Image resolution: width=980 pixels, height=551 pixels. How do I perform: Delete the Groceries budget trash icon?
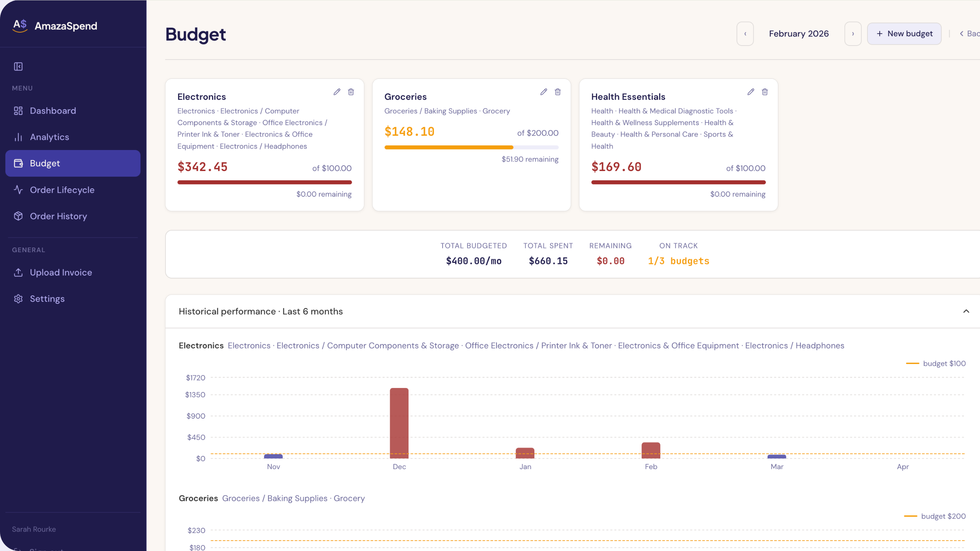[x=558, y=92]
